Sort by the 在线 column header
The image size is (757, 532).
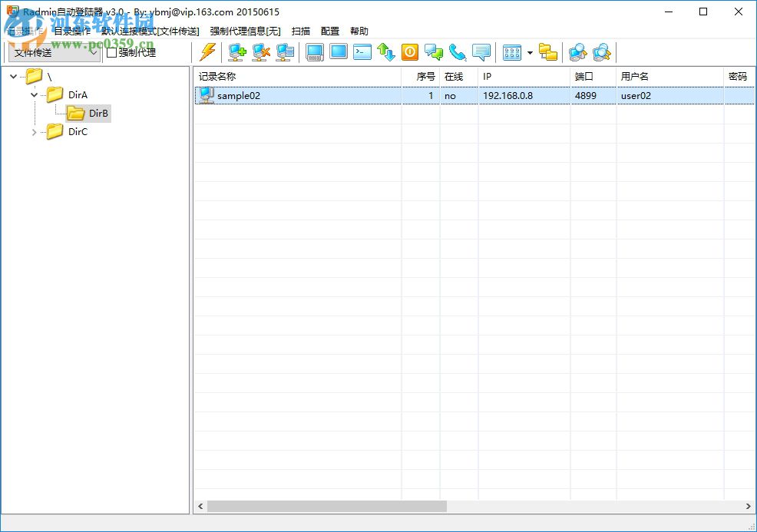(x=459, y=76)
